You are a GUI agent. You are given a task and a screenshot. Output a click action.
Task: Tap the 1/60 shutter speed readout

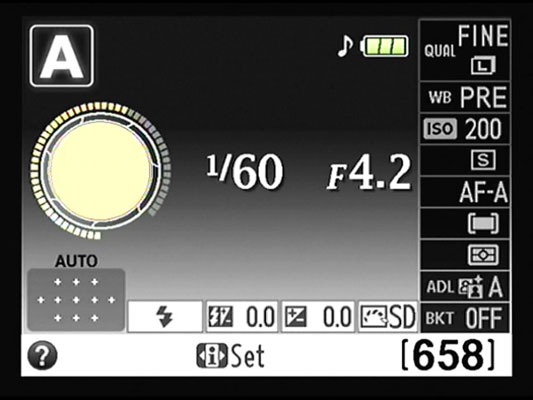pyautogui.click(x=244, y=171)
